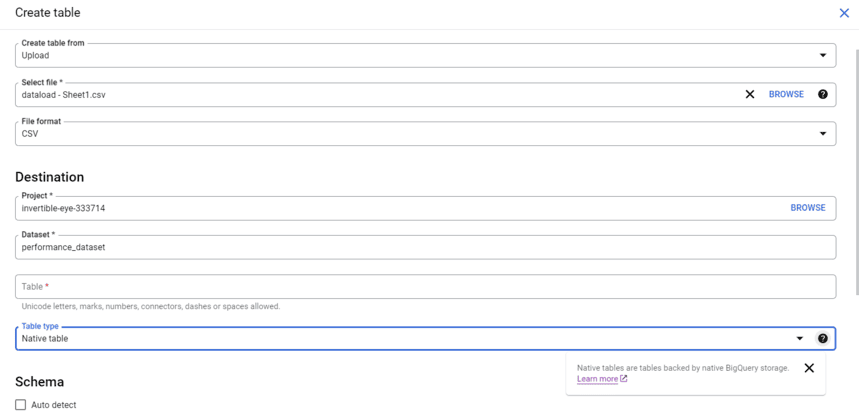Click into the Table name field
This screenshot has width=859, height=415.
pyautogui.click(x=425, y=286)
